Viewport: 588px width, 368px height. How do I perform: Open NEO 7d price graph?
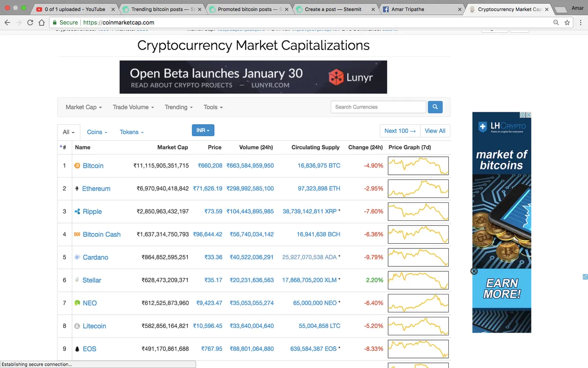coord(418,303)
